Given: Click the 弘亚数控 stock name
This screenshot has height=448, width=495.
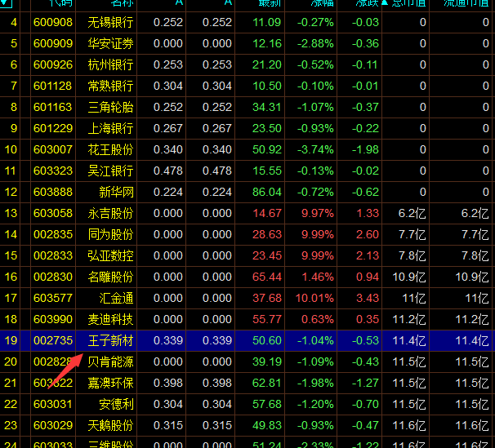Looking at the screenshot, I should (x=110, y=255).
